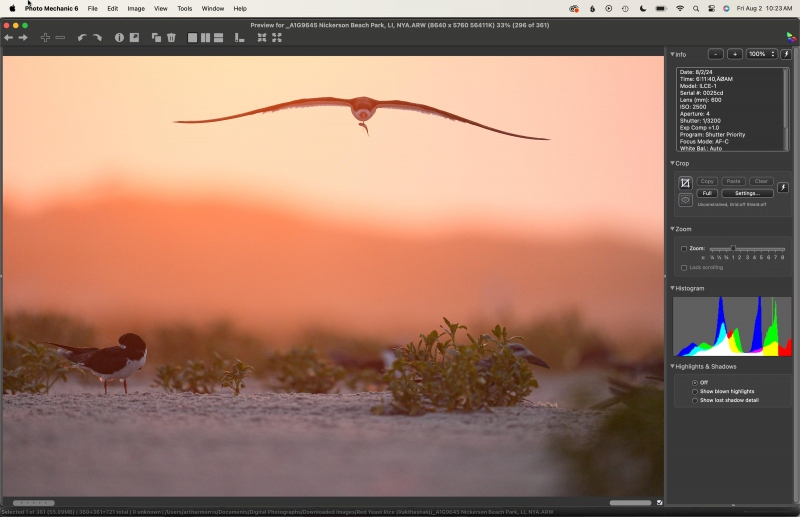The width and height of the screenshot is (800, 517).
Task: Click the Full crop button
Action: tap(707, 193)
